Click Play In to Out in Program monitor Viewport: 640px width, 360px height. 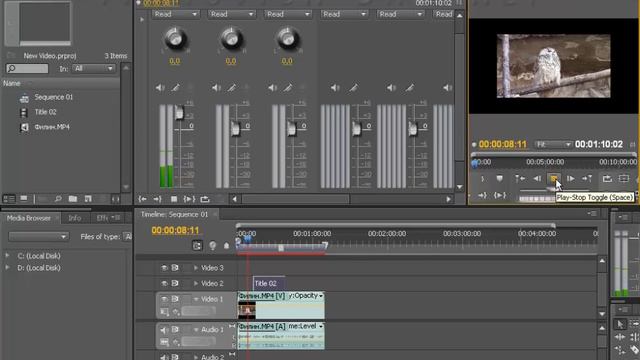(500, 196)
